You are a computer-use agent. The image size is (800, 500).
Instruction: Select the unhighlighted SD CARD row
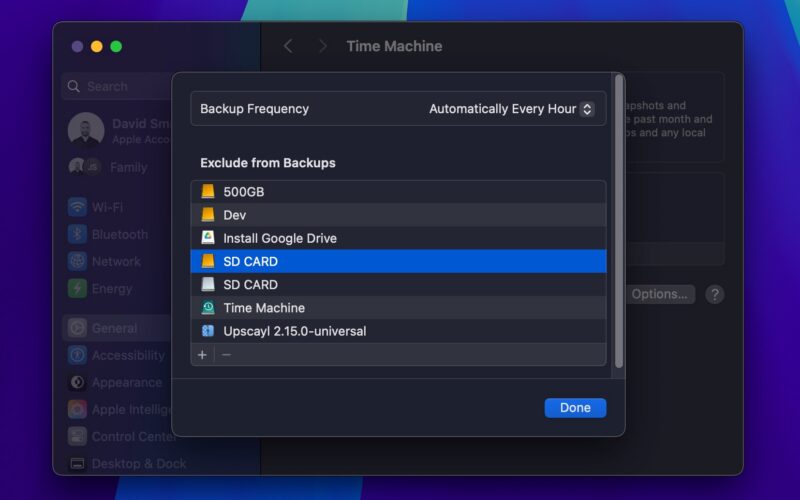(x=398, y=285)
